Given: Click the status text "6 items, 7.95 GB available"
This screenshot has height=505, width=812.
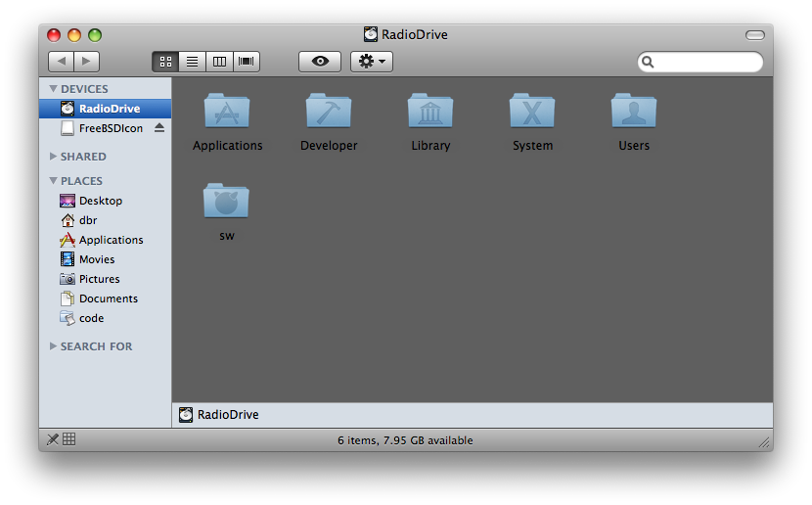Looking at the screenshot, I should (405, 440).
